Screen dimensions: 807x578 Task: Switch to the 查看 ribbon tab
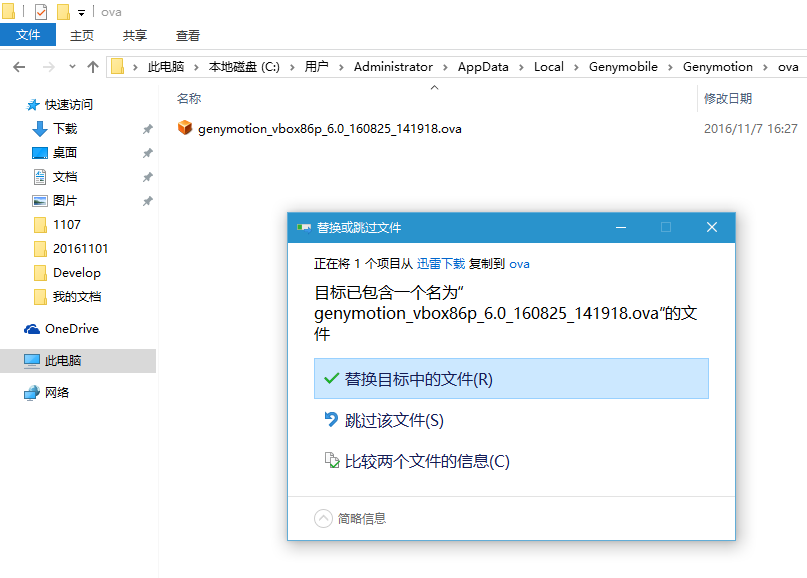coord(188,35)
